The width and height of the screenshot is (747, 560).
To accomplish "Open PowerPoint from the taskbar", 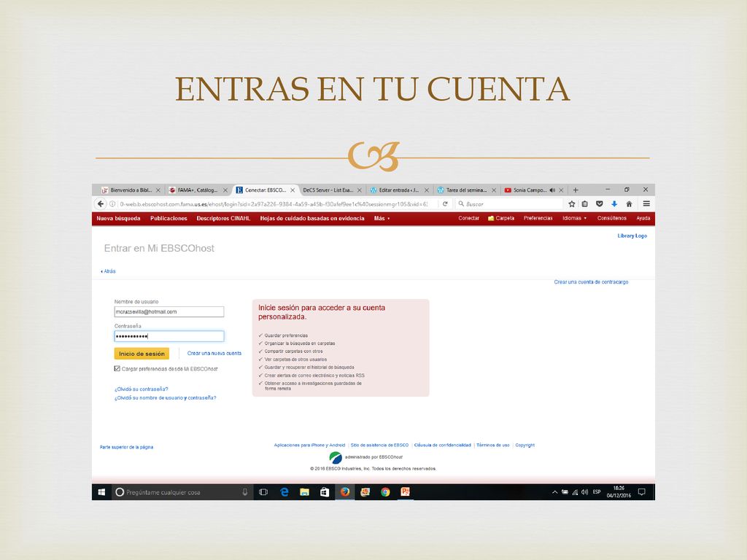I will (x=406, y=492).
